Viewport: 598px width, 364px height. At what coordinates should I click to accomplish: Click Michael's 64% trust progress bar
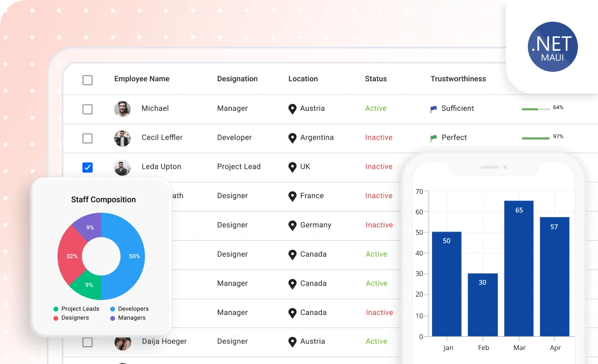[x=536, y=109]
